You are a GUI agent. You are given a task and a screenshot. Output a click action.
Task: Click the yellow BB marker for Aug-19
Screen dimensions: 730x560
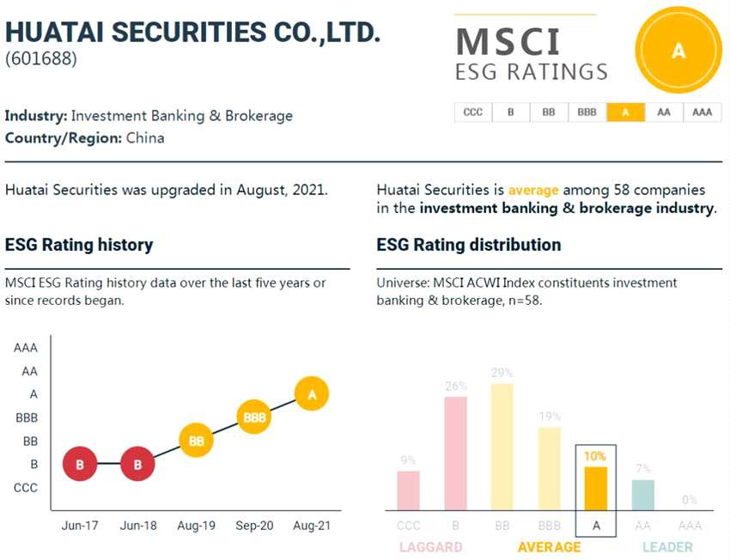click(x=196, y=441)
